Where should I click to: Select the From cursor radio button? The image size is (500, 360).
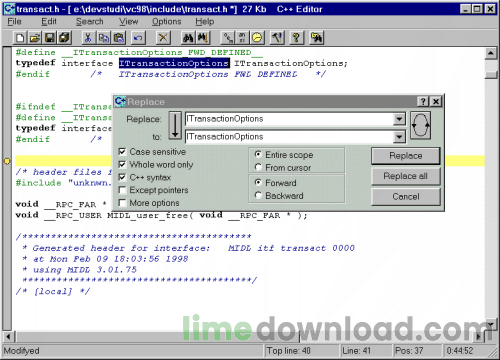click(258, 167)
